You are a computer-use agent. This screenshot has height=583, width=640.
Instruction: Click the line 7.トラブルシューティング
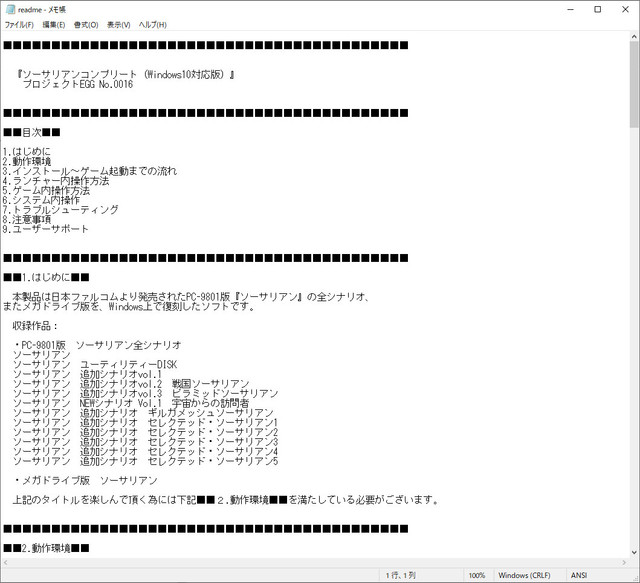point(61,210)
